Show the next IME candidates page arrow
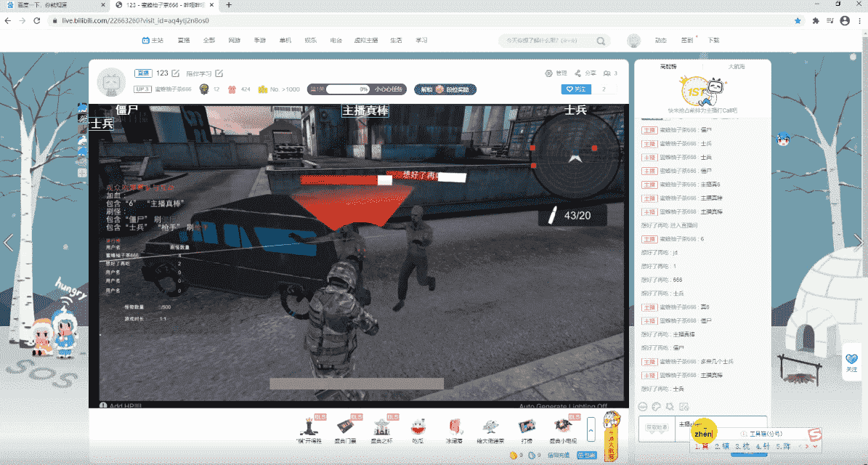Screen dimensions: 868x465 click(808, 446)
